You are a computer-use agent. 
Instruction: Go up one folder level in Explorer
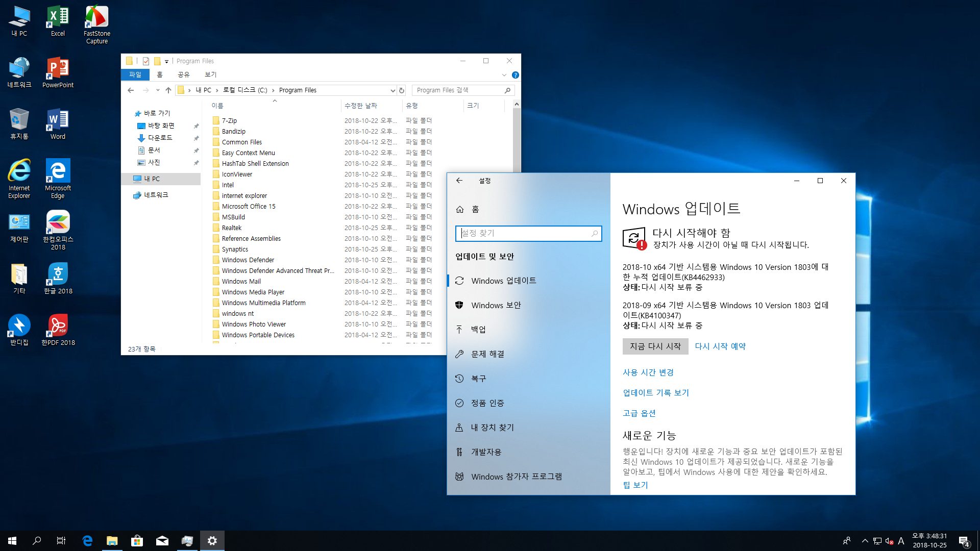click(x=168, y=90)
